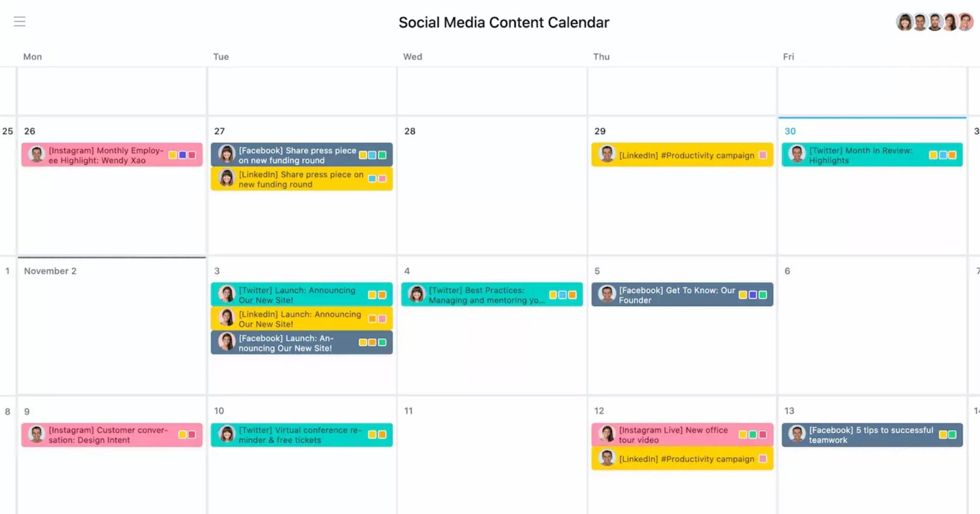Open Facebook Launch: Announcing Our New Site task

(x=302, y=342)
